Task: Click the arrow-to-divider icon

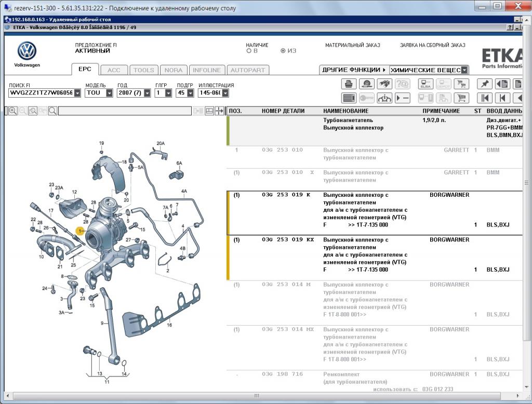Action: [x=219, y=111]
